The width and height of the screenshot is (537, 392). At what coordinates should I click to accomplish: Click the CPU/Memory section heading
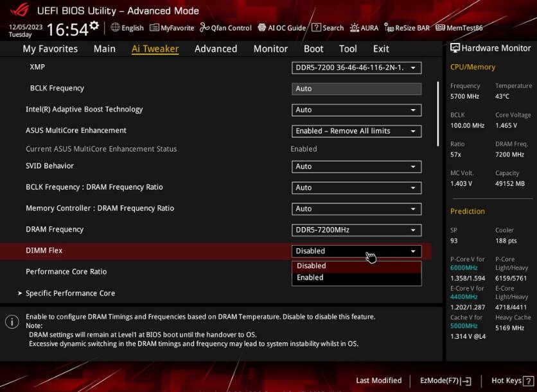tap(473, 67)
